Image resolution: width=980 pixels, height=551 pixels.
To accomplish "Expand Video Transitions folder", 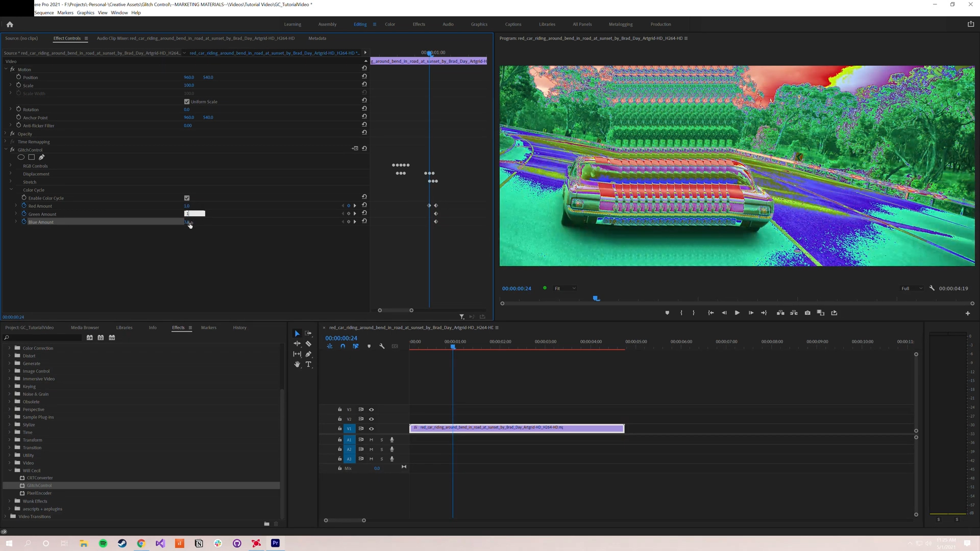I will tap(5, 516).
